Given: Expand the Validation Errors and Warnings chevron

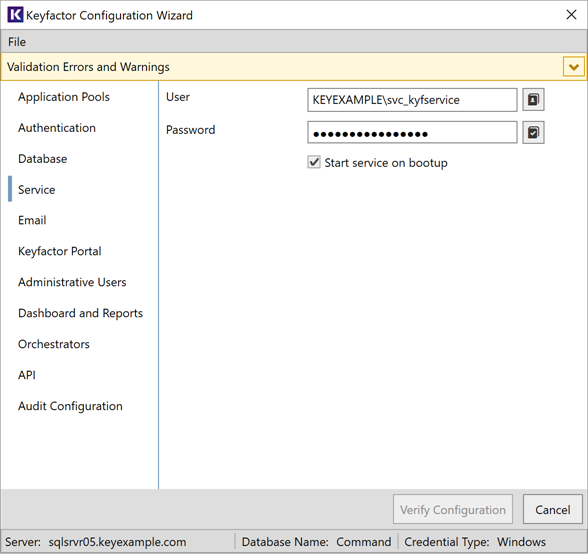Looking at the screenshot, I should (x=573, y=67).
